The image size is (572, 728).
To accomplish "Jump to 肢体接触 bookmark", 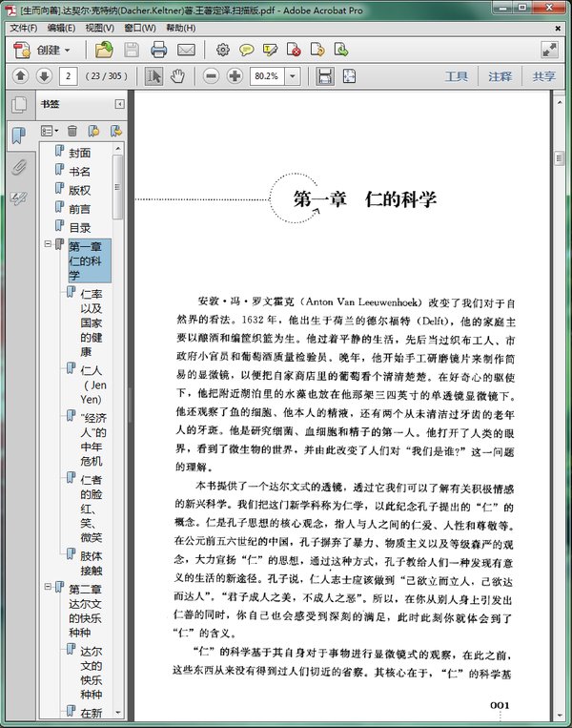I will coord(91,563).
